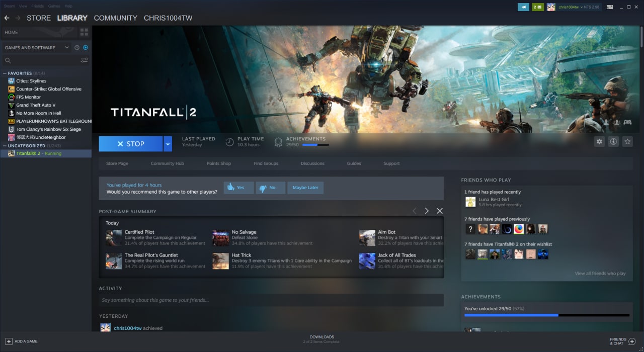
Task: Open the dropdown arrow beside Stop
Action: click(x=168, y=144)
